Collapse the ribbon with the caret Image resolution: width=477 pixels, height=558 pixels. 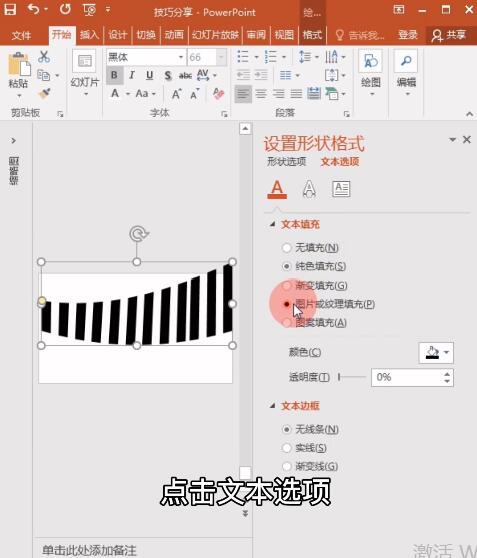tap(469, 114)
